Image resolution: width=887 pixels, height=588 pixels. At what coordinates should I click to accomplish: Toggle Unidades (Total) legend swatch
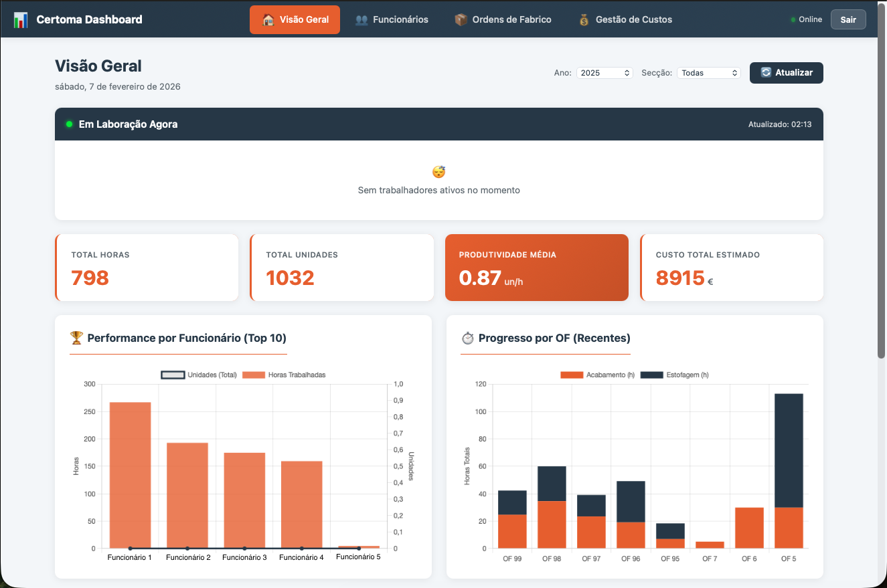coord(173,375)
